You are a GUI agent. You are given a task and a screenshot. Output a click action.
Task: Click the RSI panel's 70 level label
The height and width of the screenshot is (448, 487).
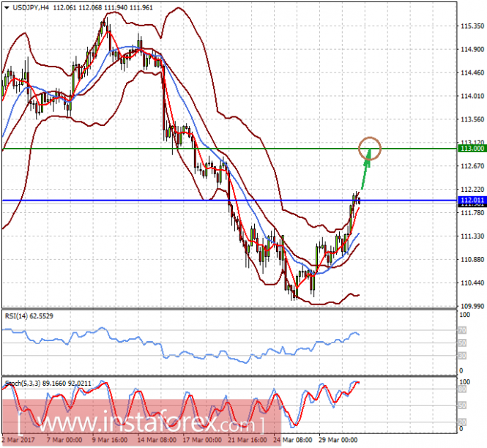click(463, 331)
